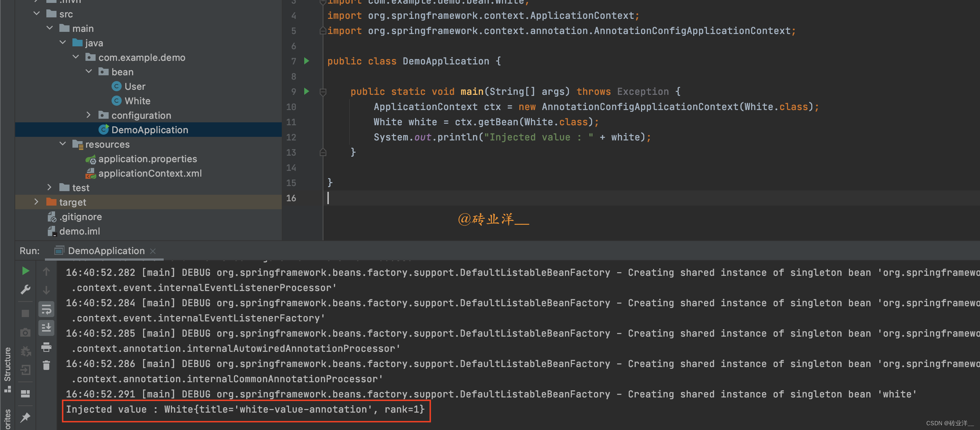Expand the target folder
Screen dimensions: 980x430
coord(36,202)
